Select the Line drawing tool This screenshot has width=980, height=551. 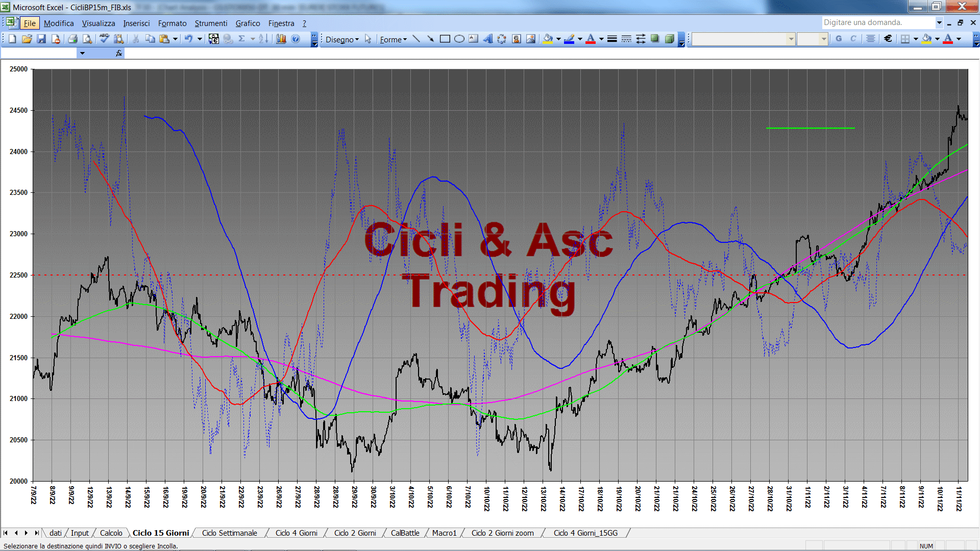tap(416, 39)
